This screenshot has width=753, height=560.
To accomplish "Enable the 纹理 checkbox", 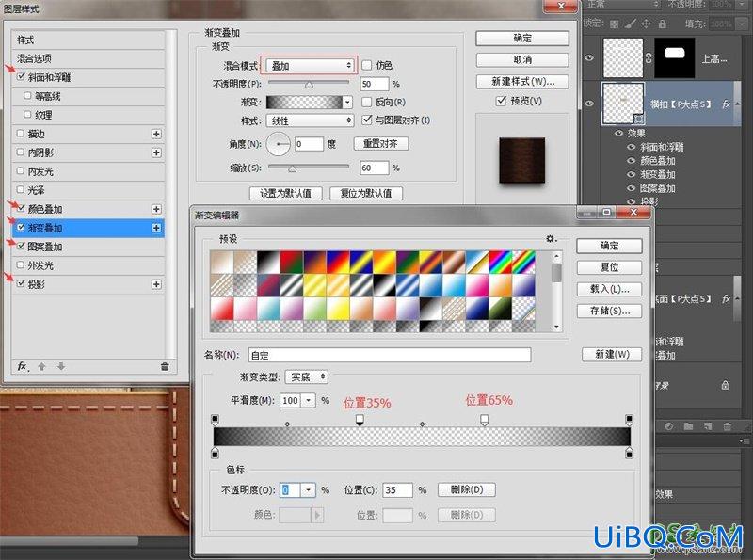I will pyautogui.click(x=28, y=114).
